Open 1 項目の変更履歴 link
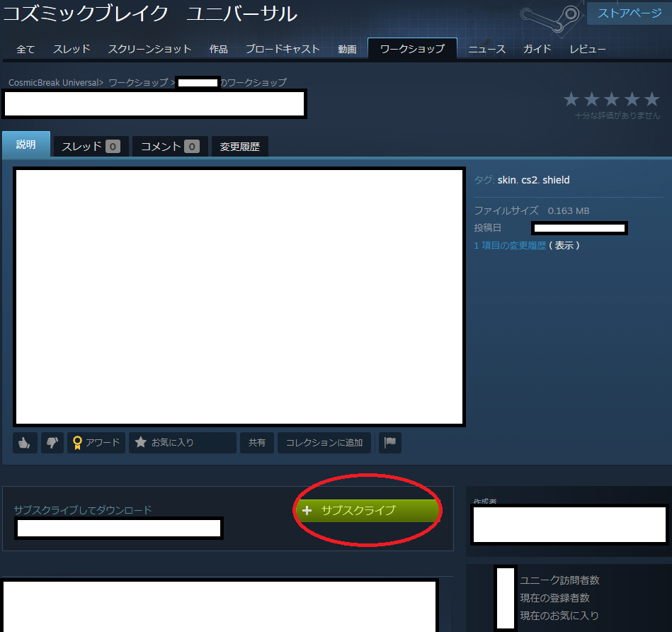The width and height of the screenshot is (672, 632). point(510,245)
